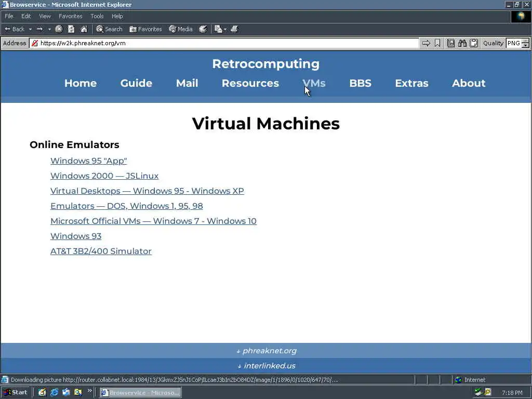The width and height of the screenshot is (532, 399).
Task: Click the binoculars find icon
Action: pos(462,43)
